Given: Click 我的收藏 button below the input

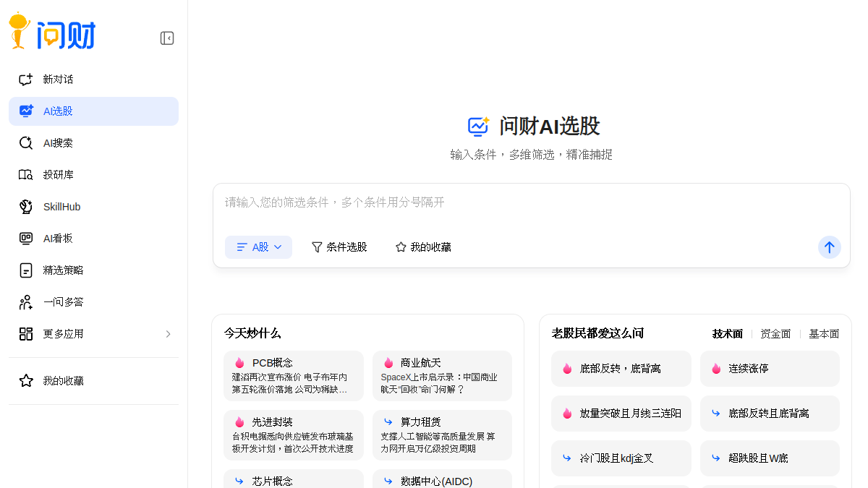Looking at the screenshot, I should (x=423, y=247).
